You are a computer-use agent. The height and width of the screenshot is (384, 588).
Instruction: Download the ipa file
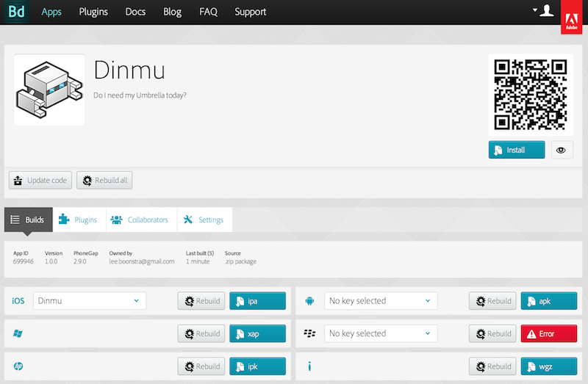click(x=258, y=301)
